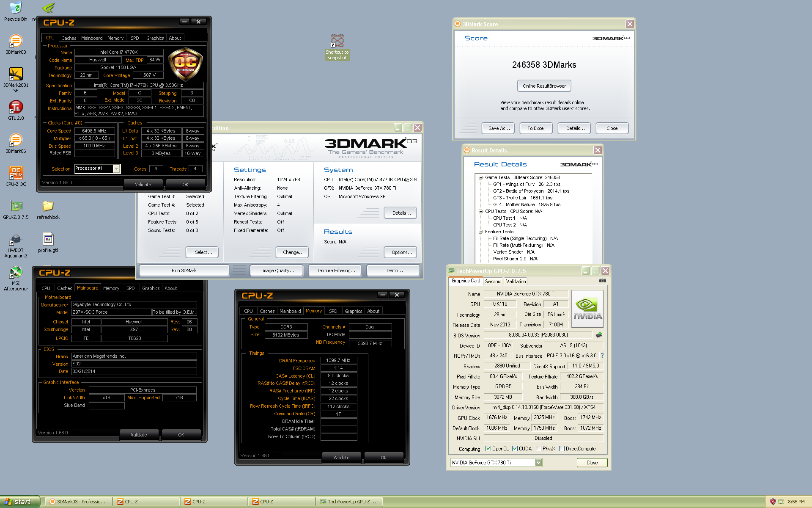Click OK in the Mainboard CPU-Z window
Image resolution: width=812 pixels, height=508 pixels.
[x=181, y=435]
